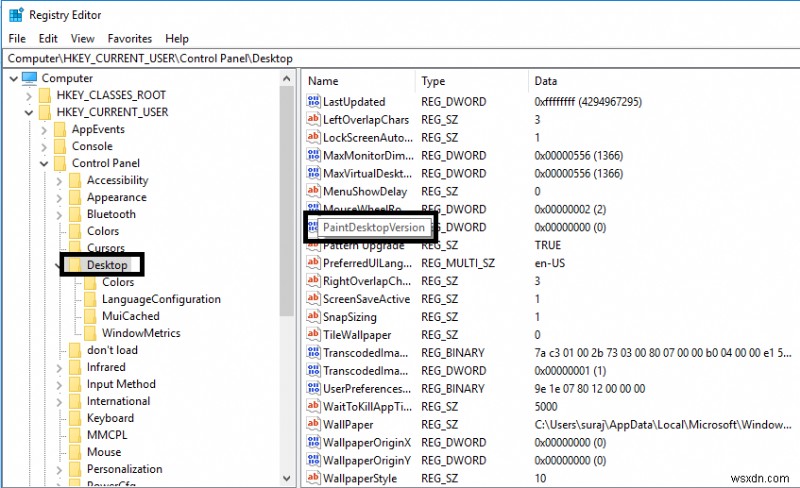Expand the Accessibility key
The width and height of the screenshot is (800, 488).
(59, 181)
